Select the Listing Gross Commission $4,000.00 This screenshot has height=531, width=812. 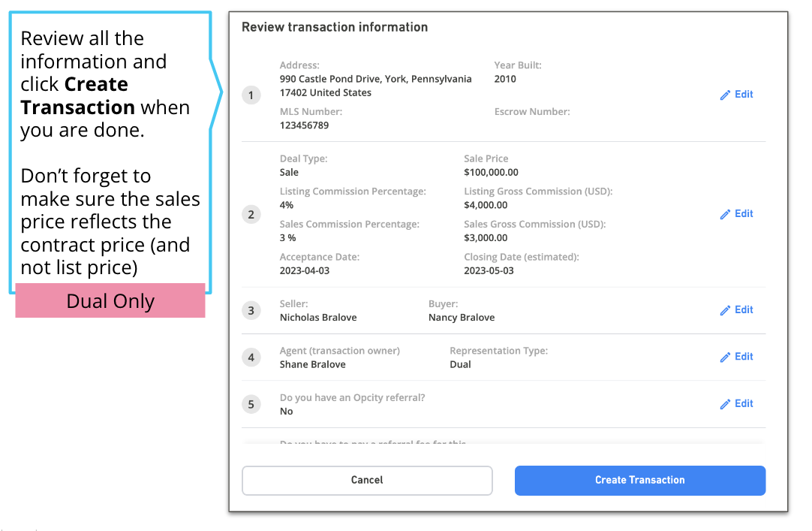(486, 205)
